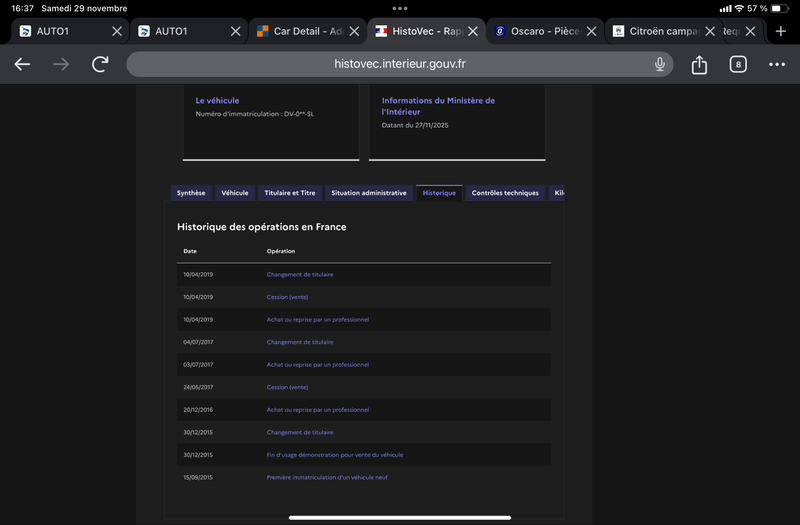This screenshot has height=525, width=800.
Task: Open the Titulaire et Titre tab
Action: pos(290,193)
